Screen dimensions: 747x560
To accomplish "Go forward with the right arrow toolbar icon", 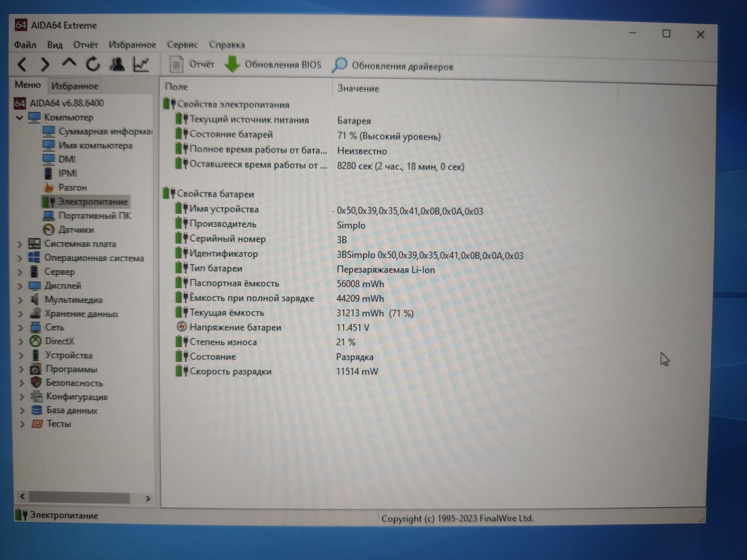I will tap(45, 65).
